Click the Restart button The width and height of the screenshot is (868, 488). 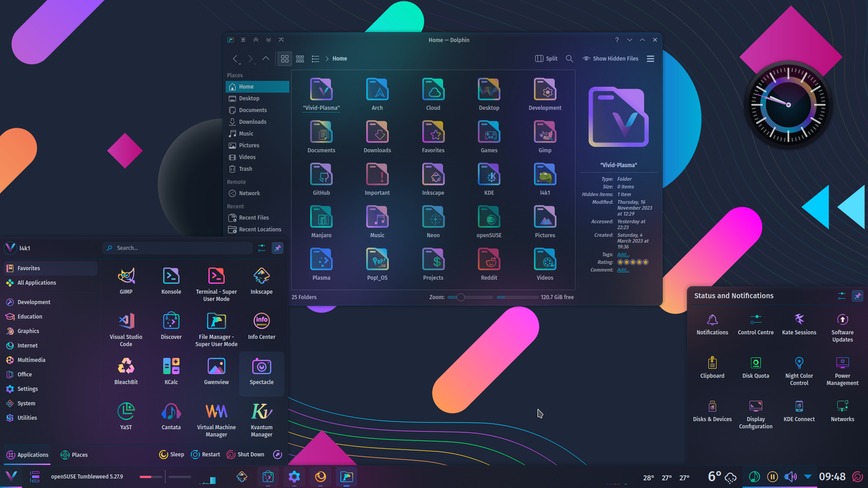pyautogui.click(x=206, y=455)
